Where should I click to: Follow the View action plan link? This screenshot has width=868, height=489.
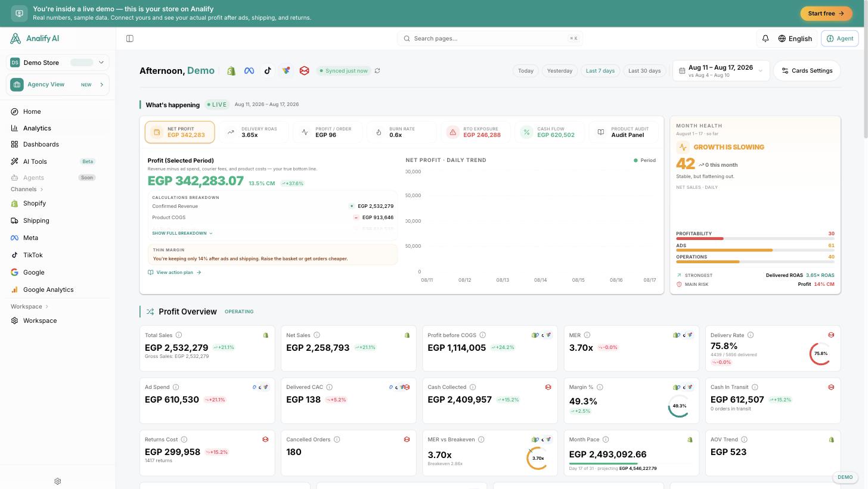click(175, 273)
